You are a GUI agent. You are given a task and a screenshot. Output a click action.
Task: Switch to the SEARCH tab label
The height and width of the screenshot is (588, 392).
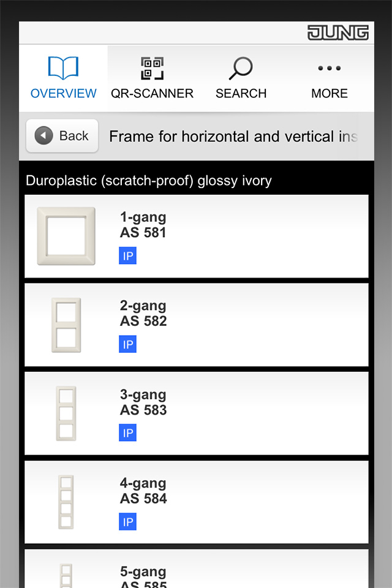point(241,93)
